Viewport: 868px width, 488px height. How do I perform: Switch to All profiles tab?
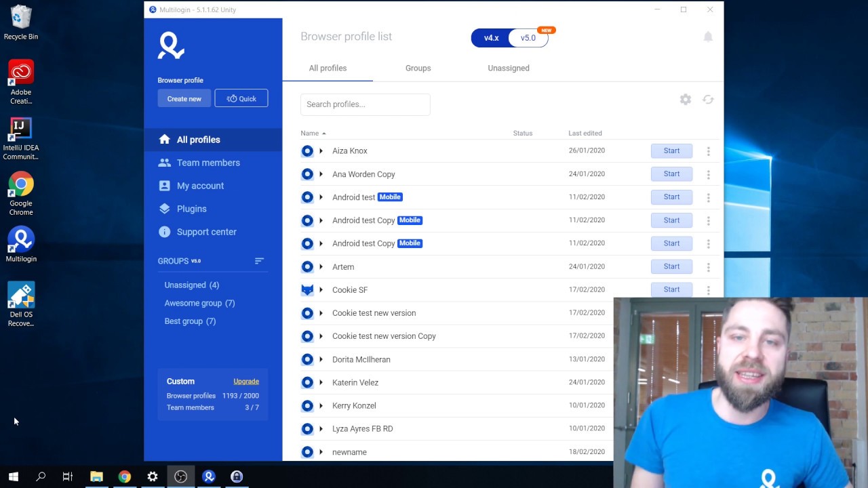(328, 68)
